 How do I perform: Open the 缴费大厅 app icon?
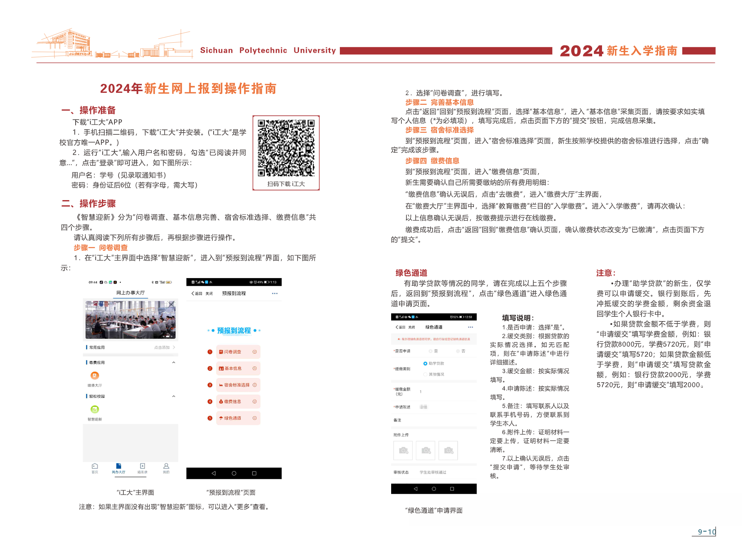point(95,376)
